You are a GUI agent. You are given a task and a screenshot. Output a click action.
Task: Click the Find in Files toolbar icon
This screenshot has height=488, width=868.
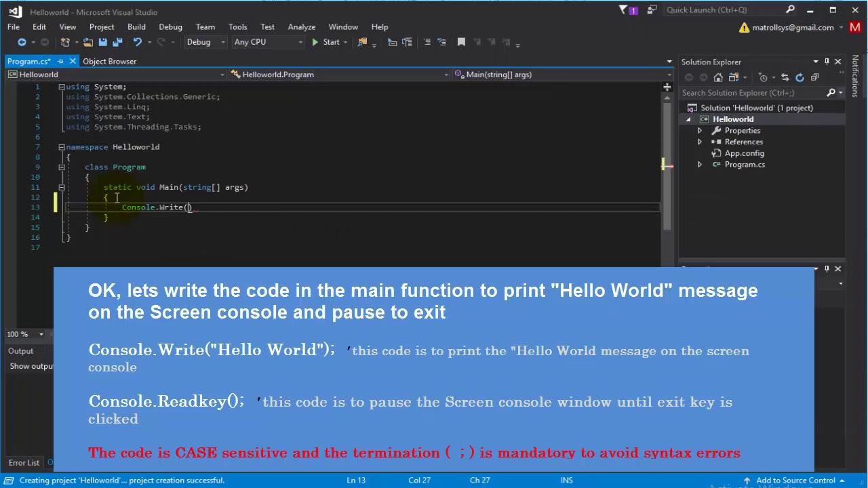tap(362, 42)
